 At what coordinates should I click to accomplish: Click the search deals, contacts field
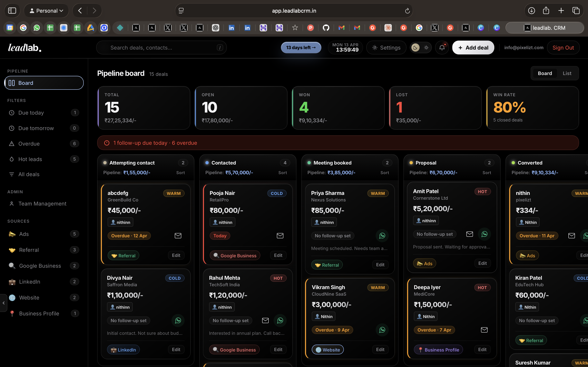[x=161, y=48]
